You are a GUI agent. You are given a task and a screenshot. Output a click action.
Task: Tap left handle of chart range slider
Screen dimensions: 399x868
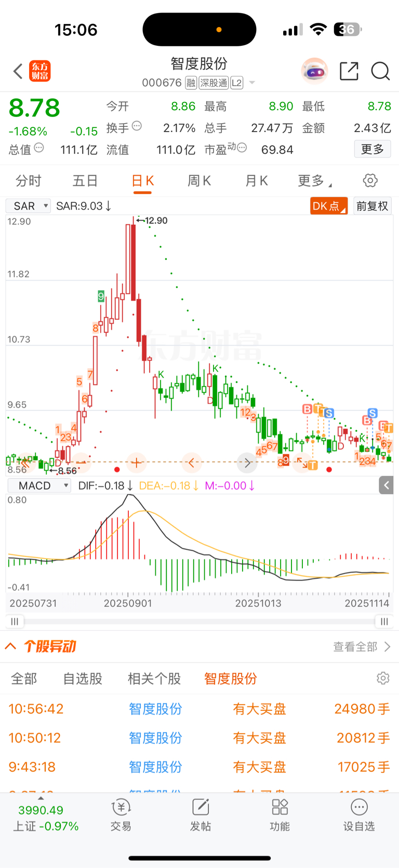tap(15, 621)
